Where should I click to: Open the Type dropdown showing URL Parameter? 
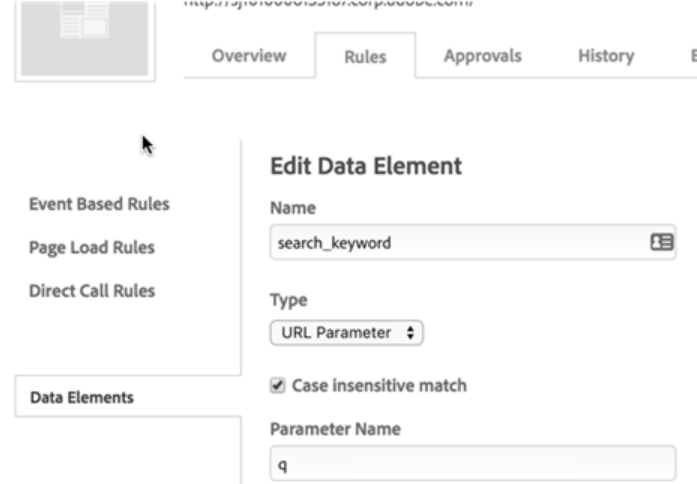[x=347, y=334]
